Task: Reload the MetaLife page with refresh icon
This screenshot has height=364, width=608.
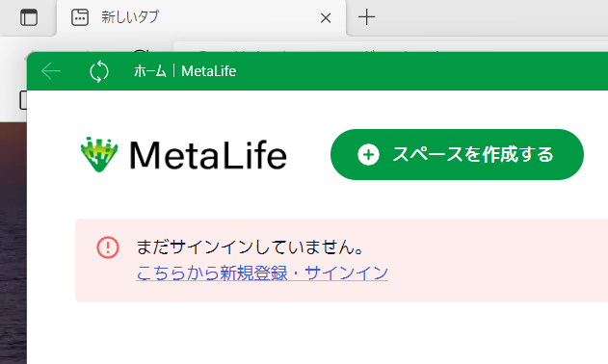Action: 99,71
